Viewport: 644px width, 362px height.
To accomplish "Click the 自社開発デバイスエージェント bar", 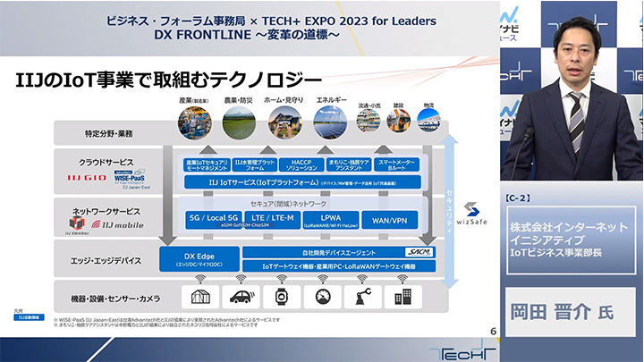I will (x=339, y=252).
